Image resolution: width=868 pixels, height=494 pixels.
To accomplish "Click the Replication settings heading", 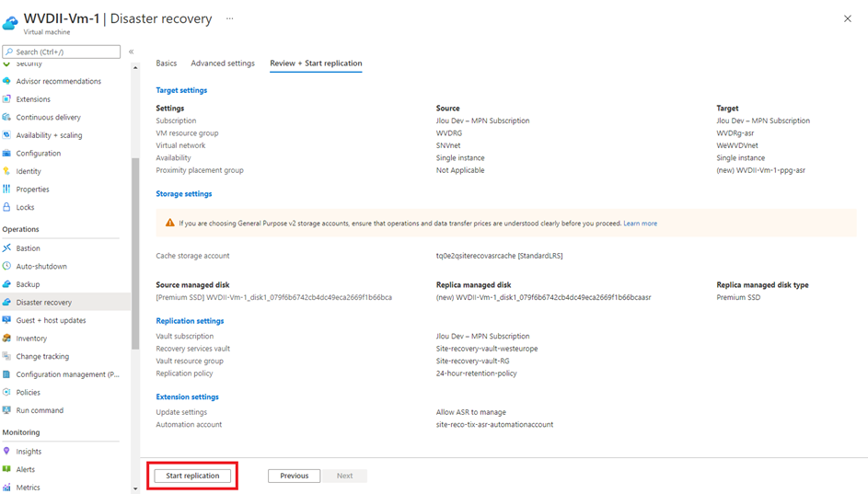I will pos(190,321).
